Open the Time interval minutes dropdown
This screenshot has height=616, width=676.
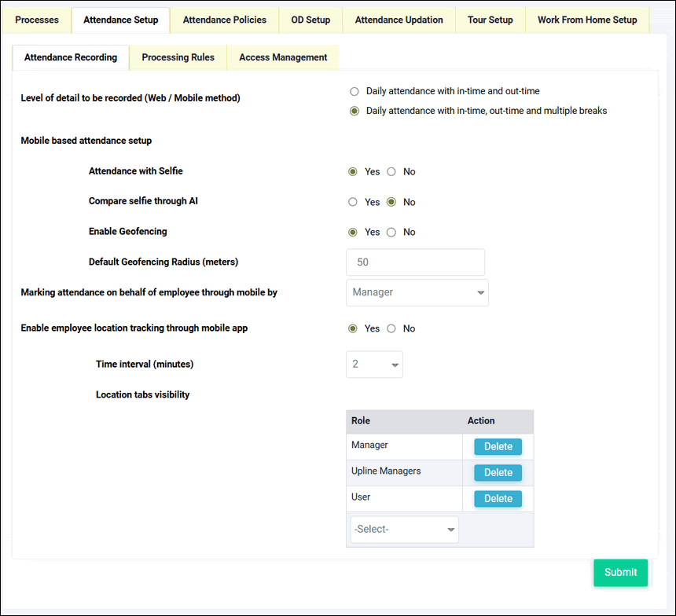pyautogui.click(x=374, y=365)
